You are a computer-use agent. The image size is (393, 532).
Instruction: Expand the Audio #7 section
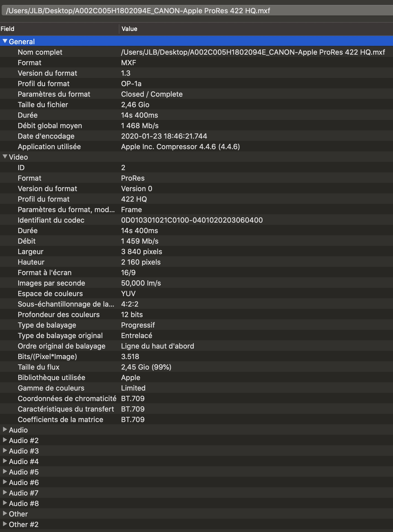(x=5, y=493)
